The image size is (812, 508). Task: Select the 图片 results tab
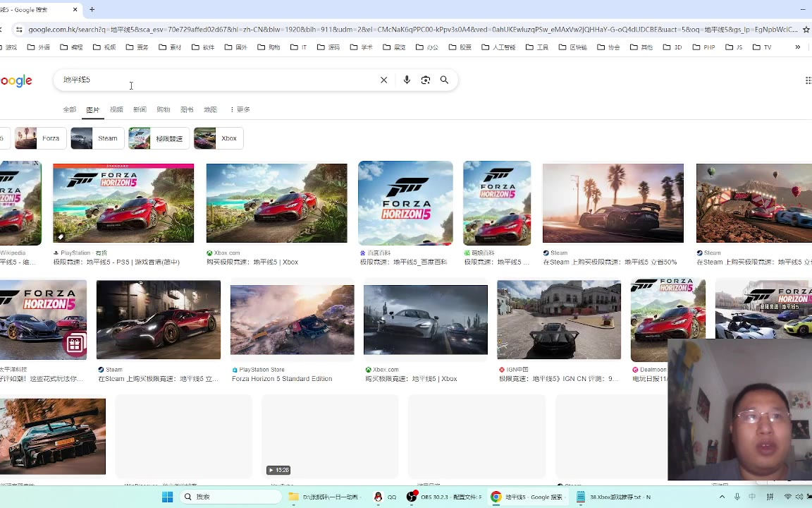pos(93,109)
